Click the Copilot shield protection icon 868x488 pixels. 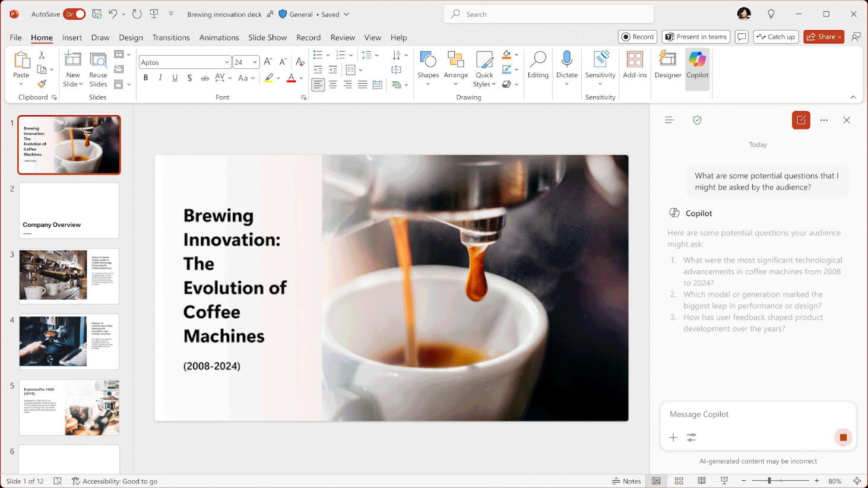[x=697, y=120]
